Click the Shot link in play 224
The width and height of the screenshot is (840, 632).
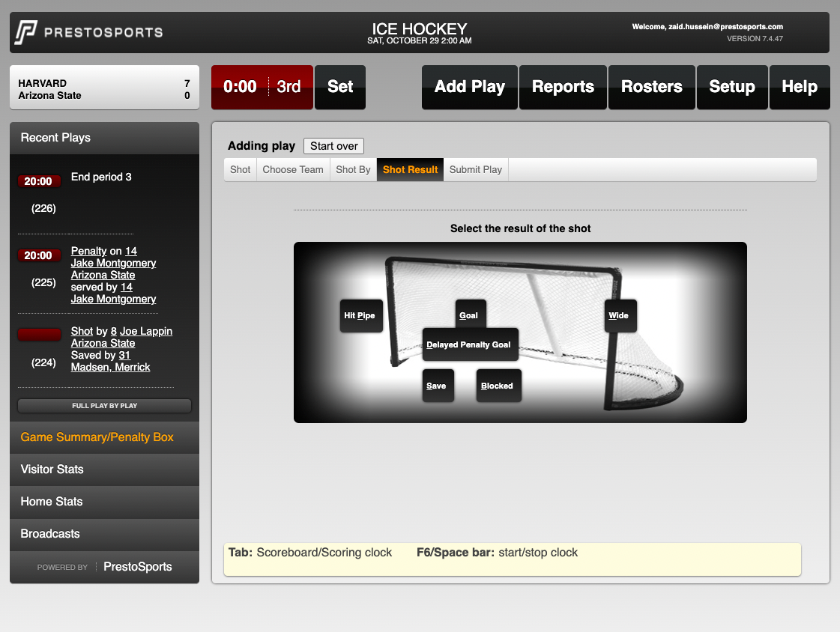pos(82,331)
